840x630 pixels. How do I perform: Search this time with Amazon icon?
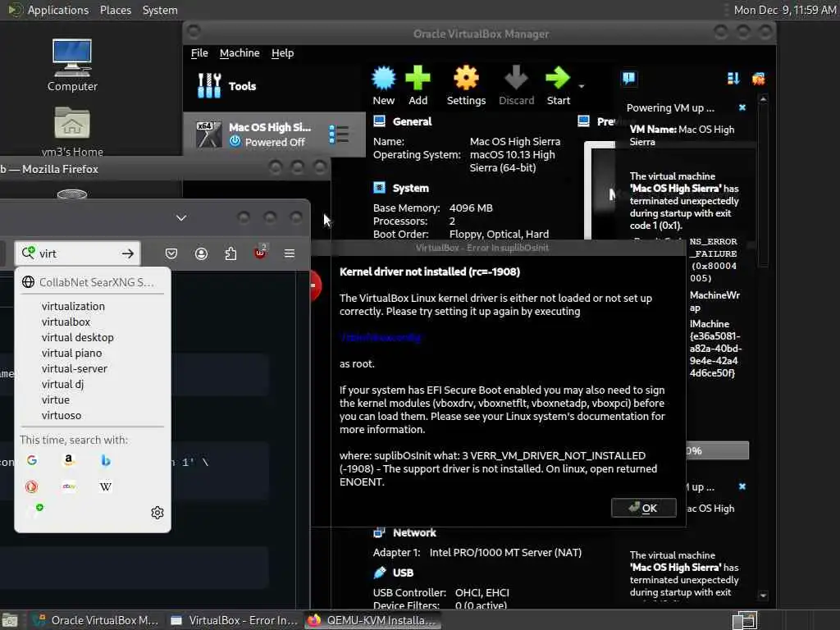(x=69, y=460)
